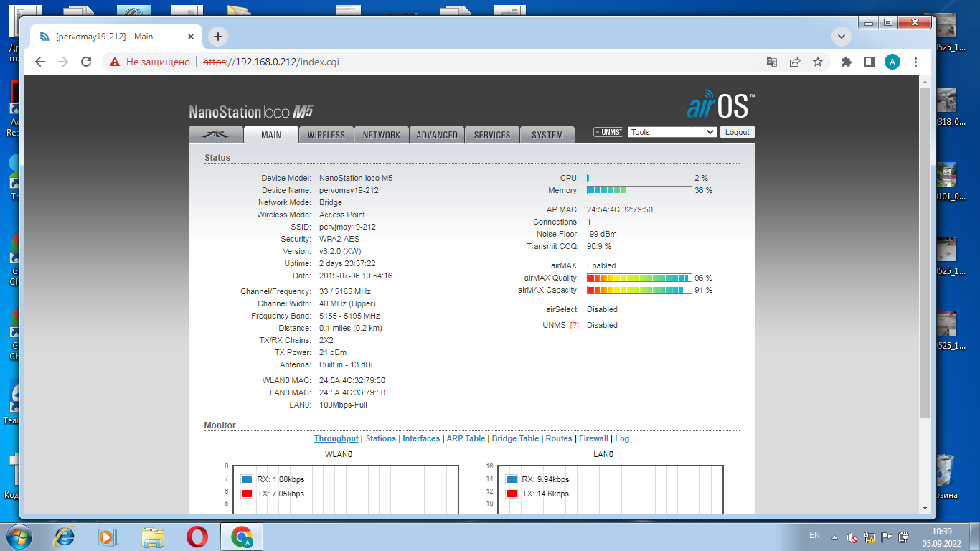
Task: Open the Stations monitor link
Action: (381, 438)
